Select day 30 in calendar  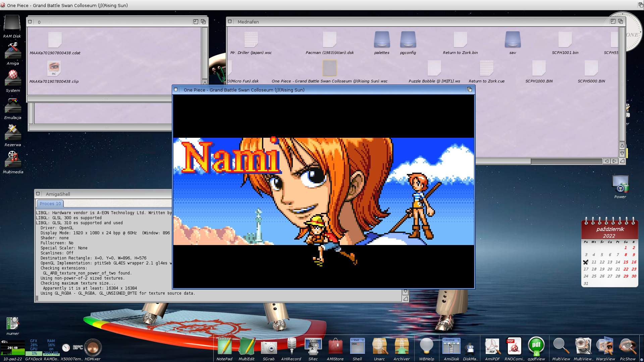634,276
